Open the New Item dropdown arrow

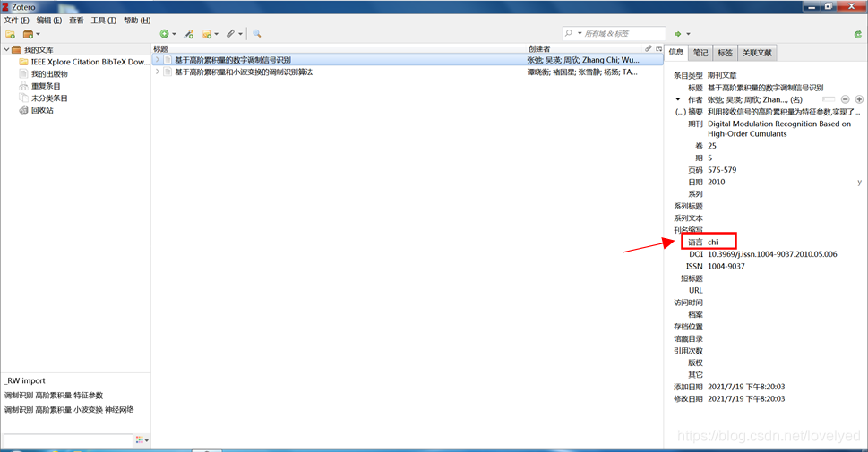point(174,34)
